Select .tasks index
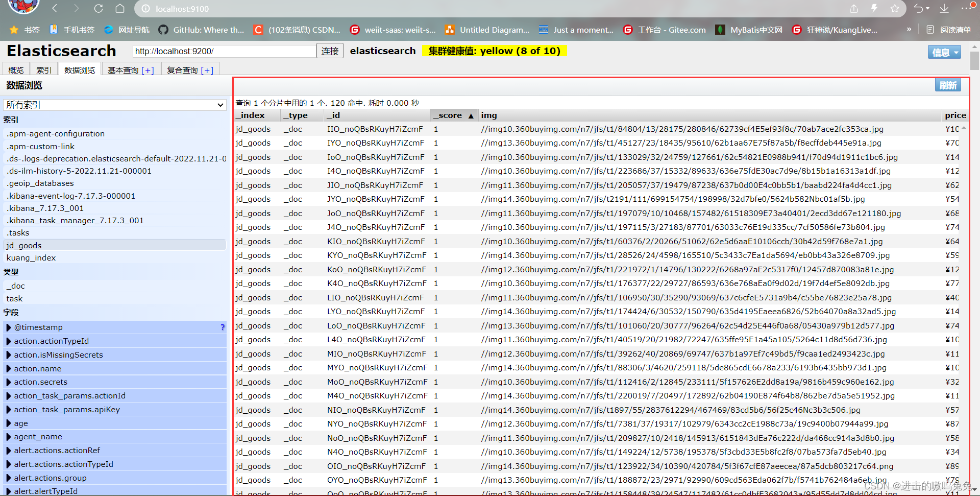Screen dimensions: 980x496 (115, 232)
